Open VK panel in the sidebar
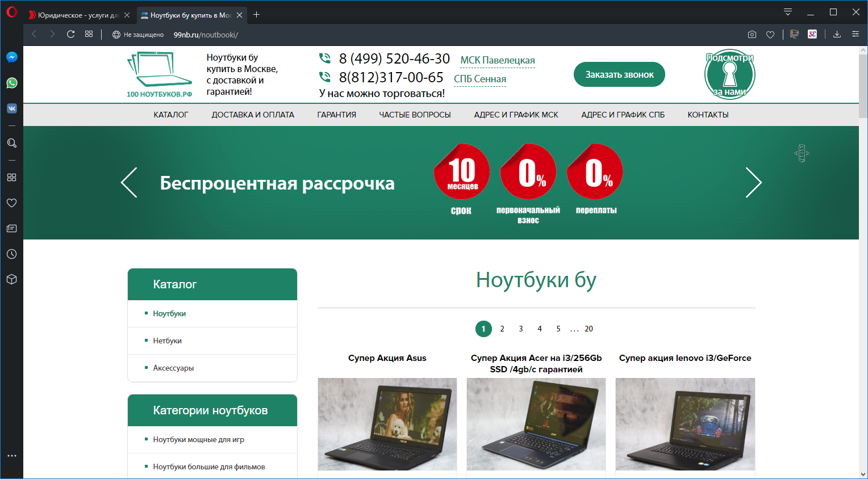Viewport: 868px width, 479px height. [x=12, y=108]
